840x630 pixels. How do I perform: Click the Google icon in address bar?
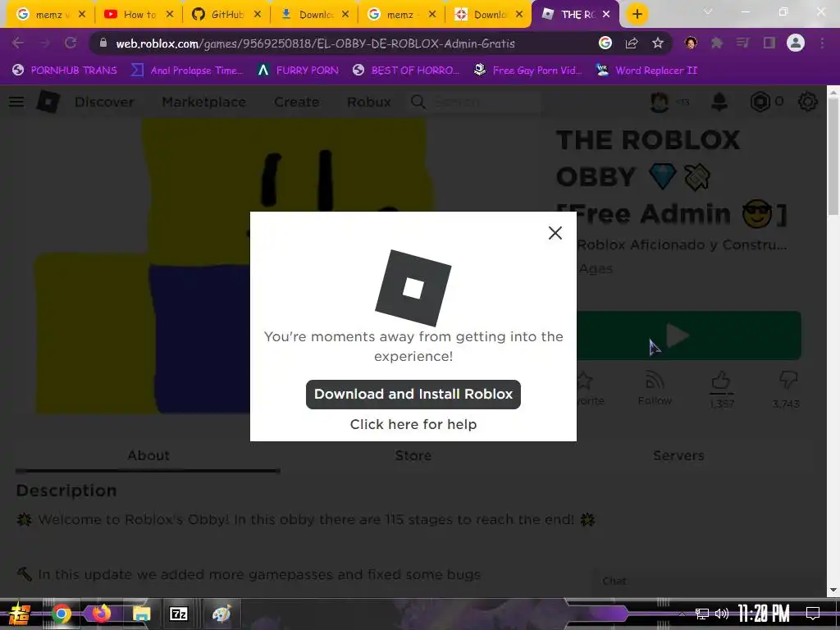(605, 43)
